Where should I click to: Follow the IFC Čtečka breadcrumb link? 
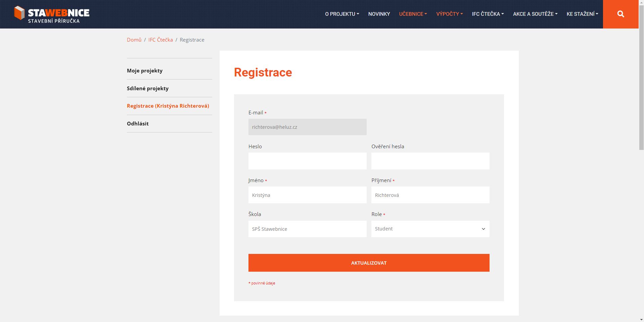click(160, 40)
